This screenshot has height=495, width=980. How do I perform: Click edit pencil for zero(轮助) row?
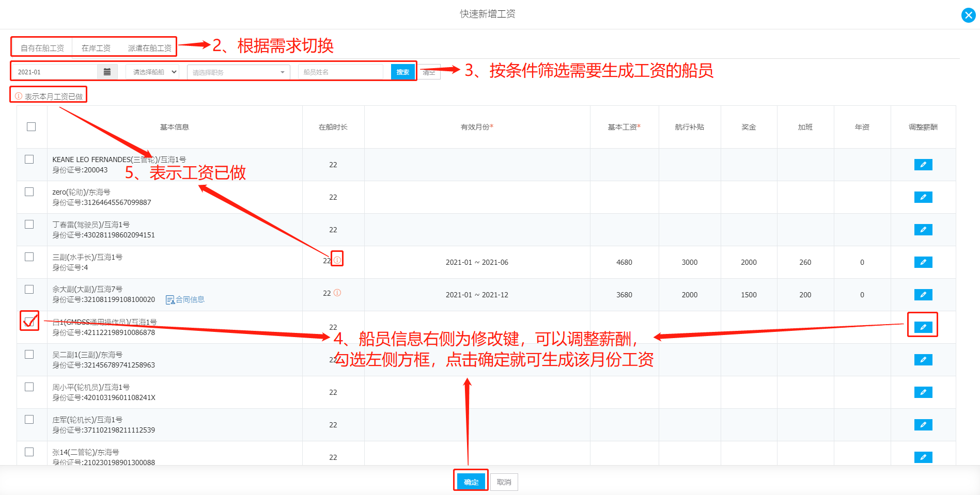point(923,197)
